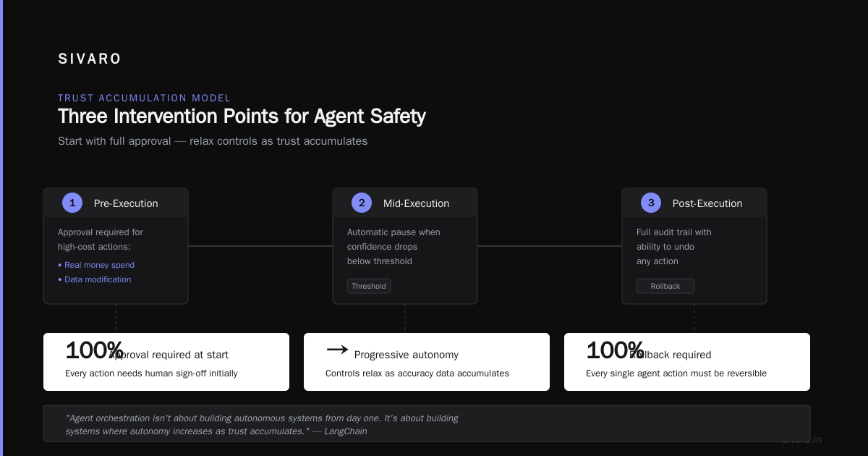
Task: Select the Pre-Execution card header
Action: (116, 203)
